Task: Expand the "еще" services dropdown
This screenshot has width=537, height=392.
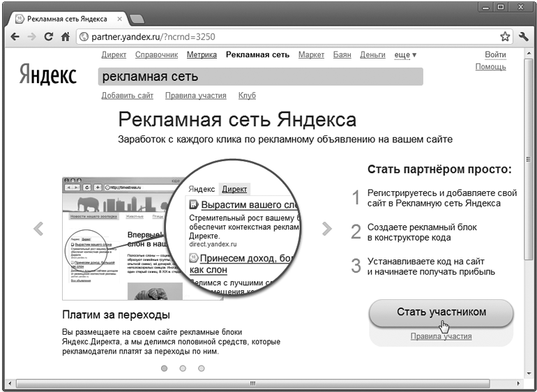Action: [405, 54]
